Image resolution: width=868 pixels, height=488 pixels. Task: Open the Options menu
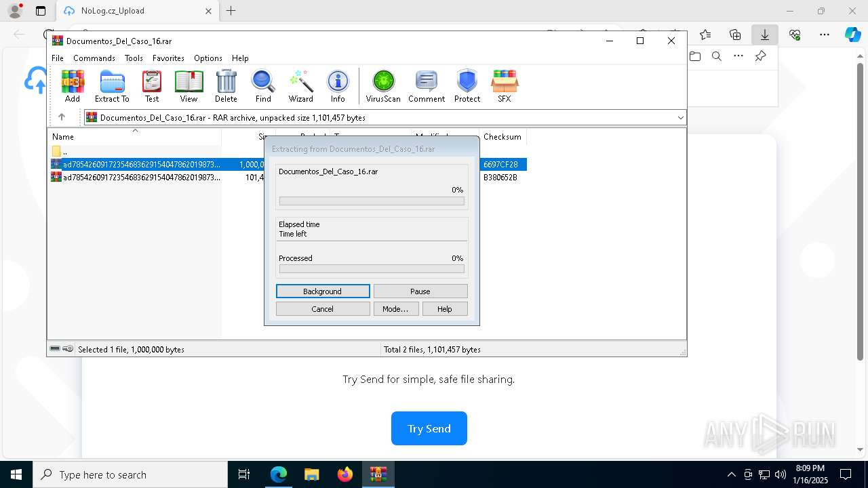click(x=208, y=58)
